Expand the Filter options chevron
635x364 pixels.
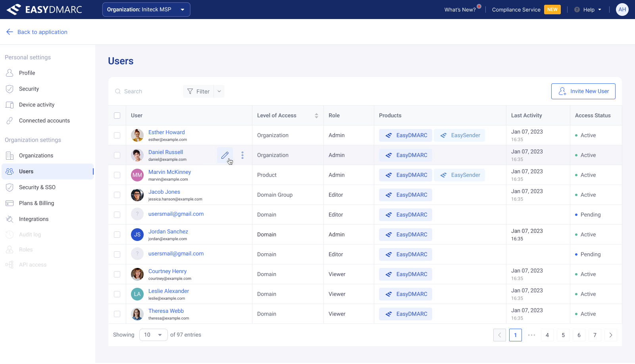219,91
